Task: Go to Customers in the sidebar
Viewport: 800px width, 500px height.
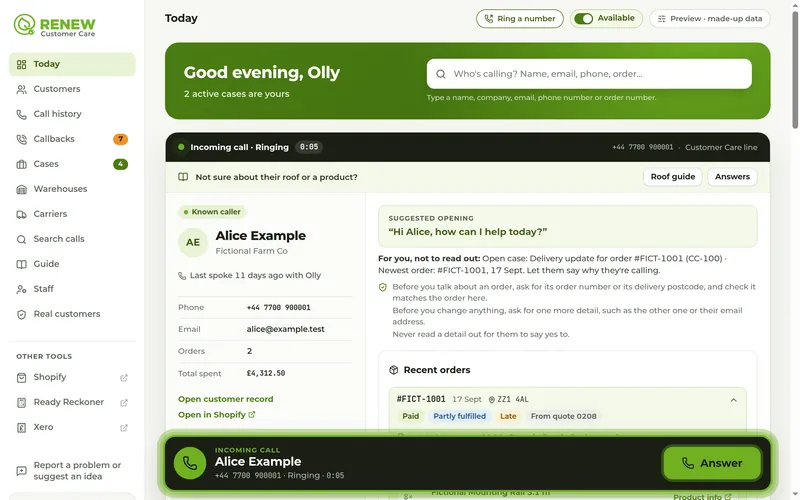Action: 72,89
